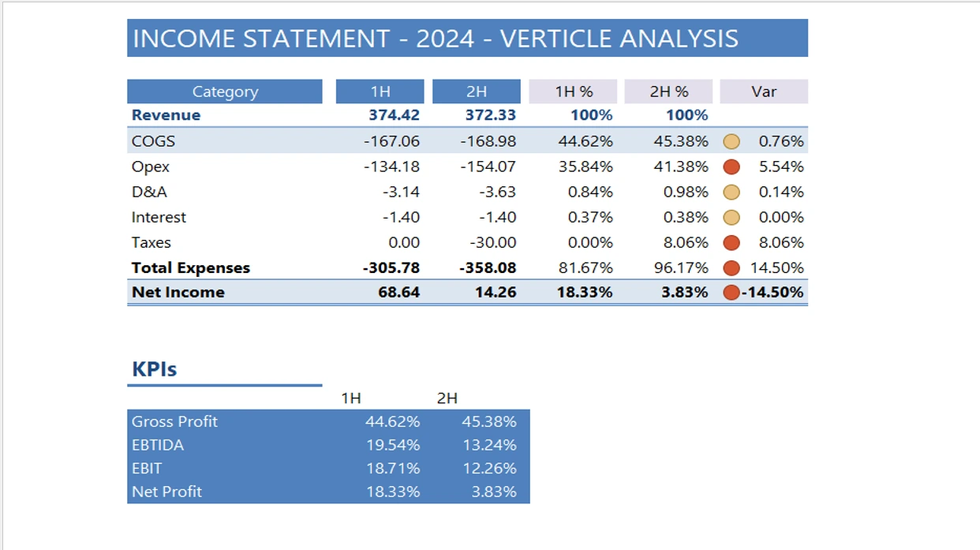The width and height of the screenshot is (980, 550).
Task: Click the Opex row label
Action: pos(151,167)
